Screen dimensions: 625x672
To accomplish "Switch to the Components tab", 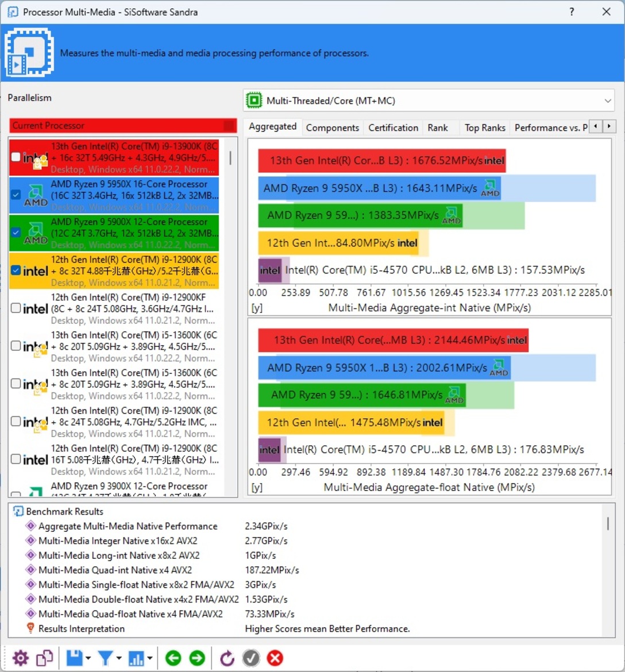I will (x=333, y=128).
